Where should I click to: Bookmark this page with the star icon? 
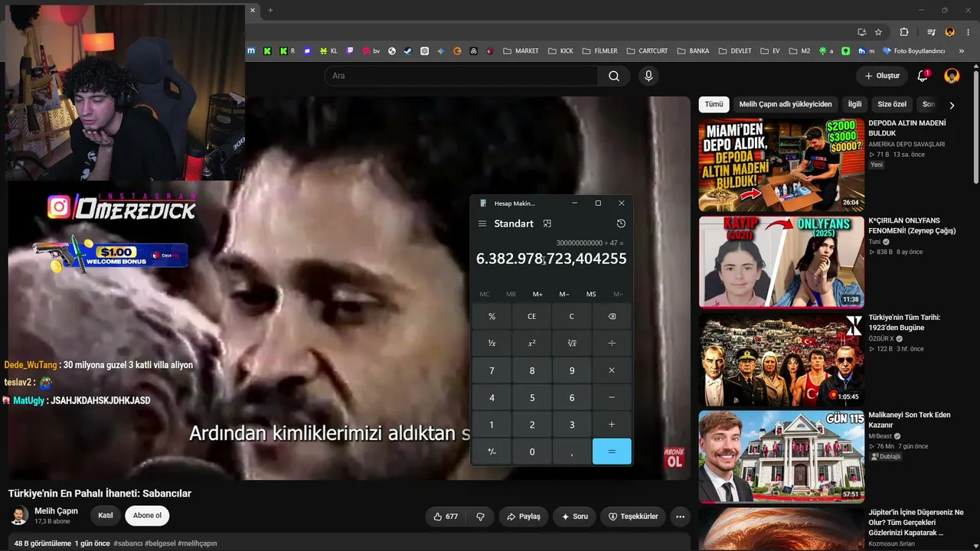tap(878, 32)
